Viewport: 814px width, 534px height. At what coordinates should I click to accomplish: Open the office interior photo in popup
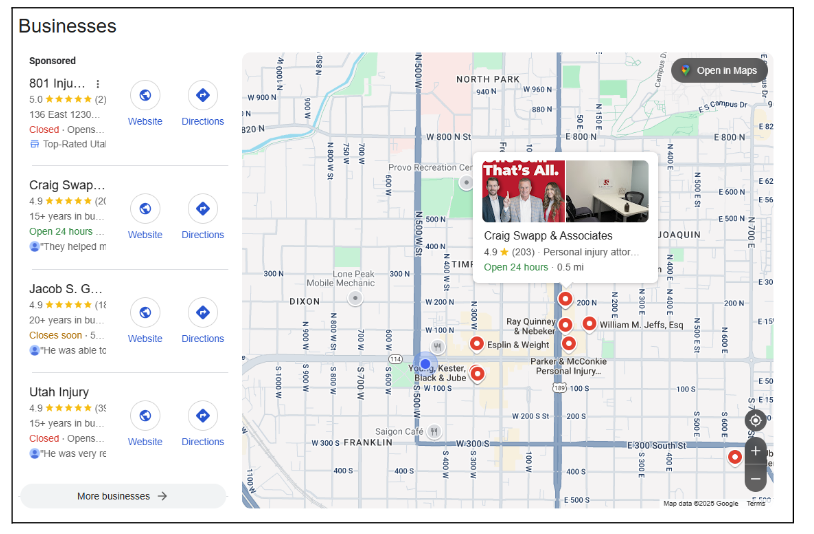click(607, 191)
